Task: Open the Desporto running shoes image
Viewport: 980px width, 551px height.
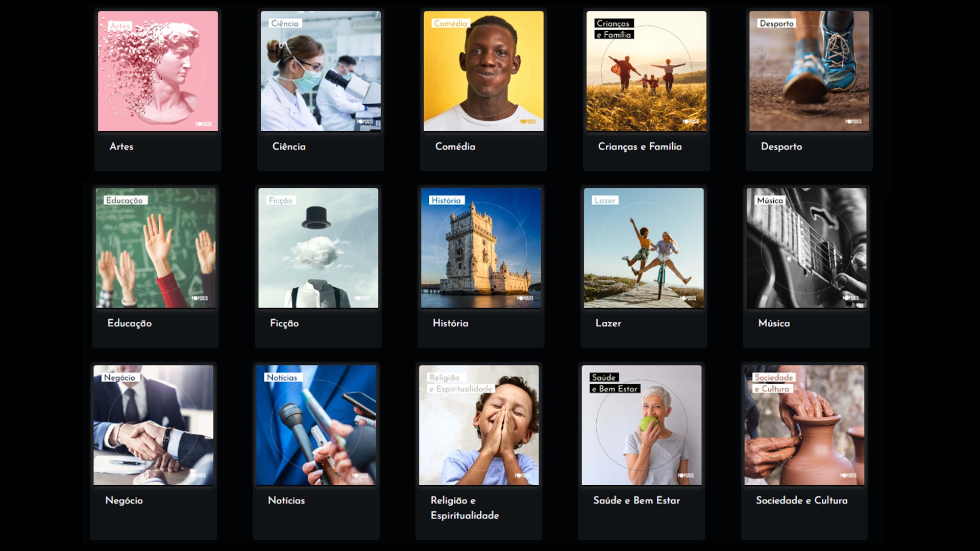Action: pyautogui.click(x=809, y=71)
